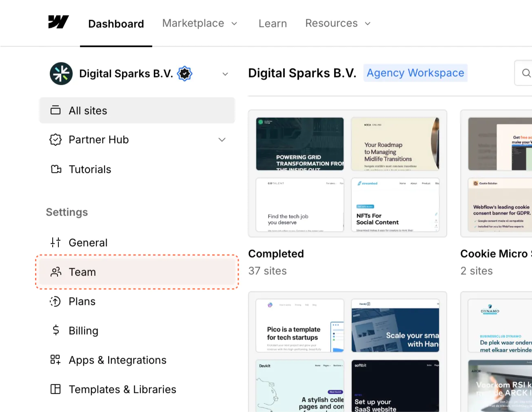This screenshot has width=532, height=412.
Task: Open Plans settings
Action: 137,301
